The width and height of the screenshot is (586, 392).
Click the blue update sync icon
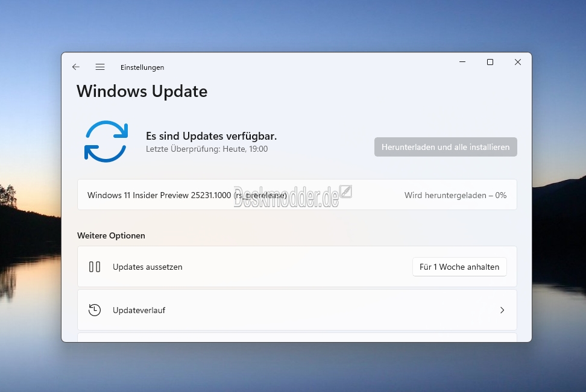tap(106, 142)
